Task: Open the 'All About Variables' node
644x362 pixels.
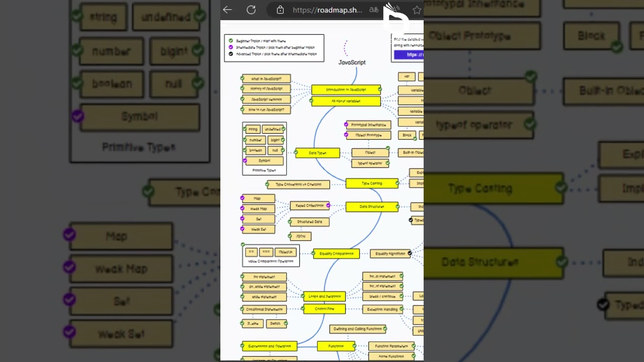Action: coord(346,101)
